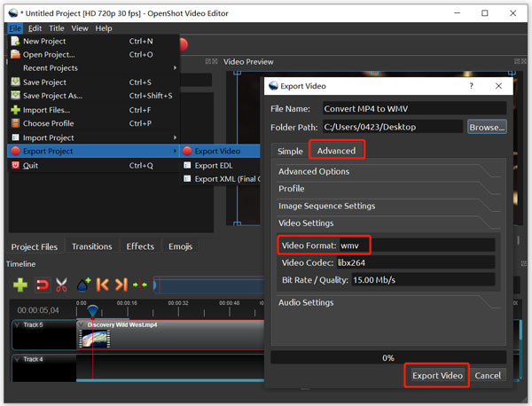Click the Cancel button
The width and height of the screenshot is (532, 406).
[488, 376]
